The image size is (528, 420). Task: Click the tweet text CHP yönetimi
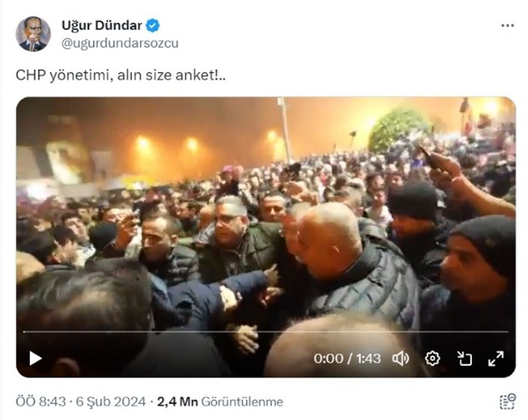63,75
